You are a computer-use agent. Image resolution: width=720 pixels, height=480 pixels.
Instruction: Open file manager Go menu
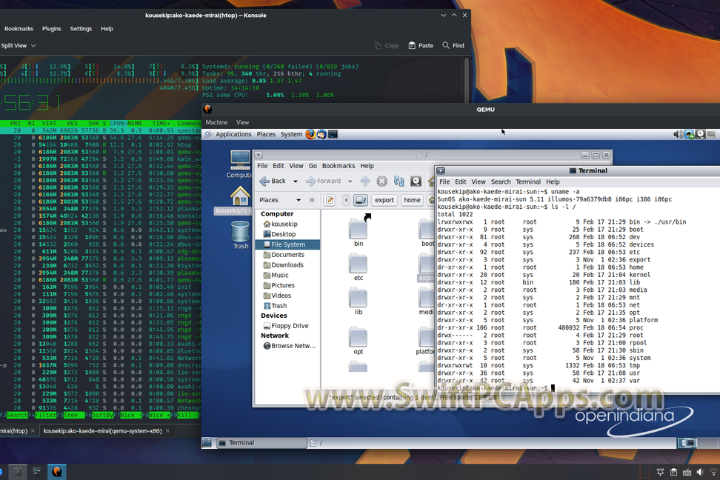313,166
